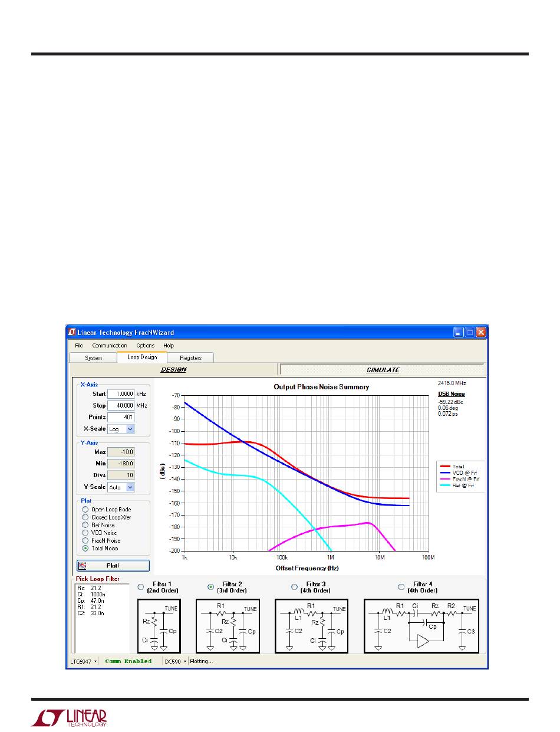Click the Y-Axis Min value field

tap(121, 464)
